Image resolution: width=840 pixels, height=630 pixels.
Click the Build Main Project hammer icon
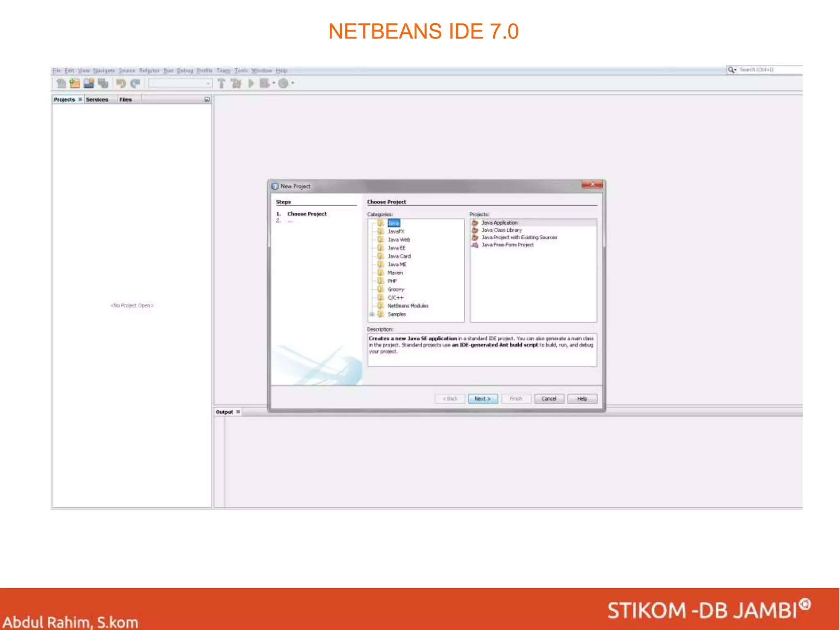(x=221, y=84)
